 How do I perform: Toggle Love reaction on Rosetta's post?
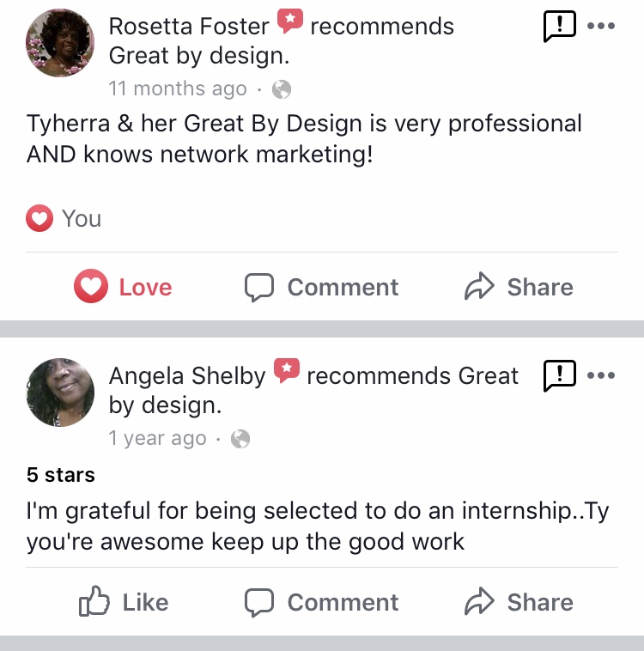[x=123, y=287]
